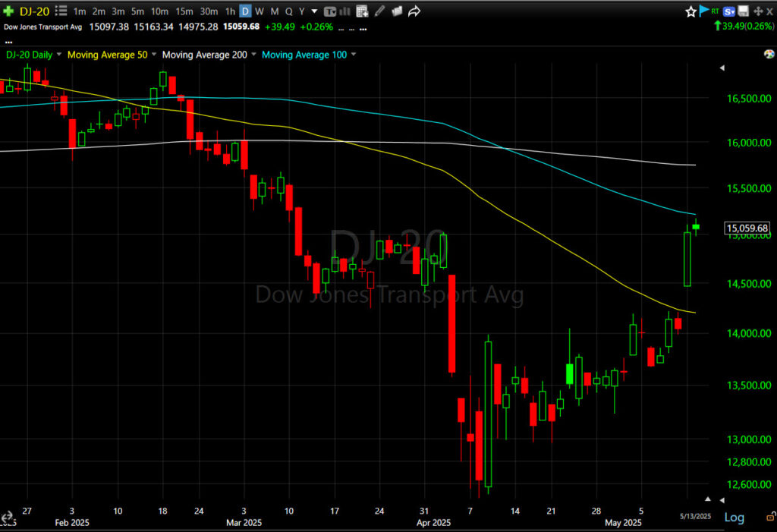Click the chart template icon
Screen dimensions: 777x532
(x=329, y=11)
